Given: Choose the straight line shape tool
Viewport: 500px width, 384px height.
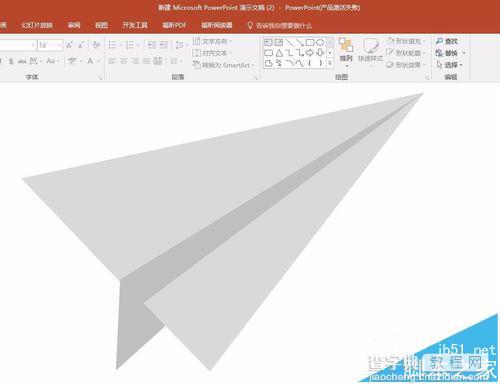Looking at the screenshot, I should click(289, 42).
